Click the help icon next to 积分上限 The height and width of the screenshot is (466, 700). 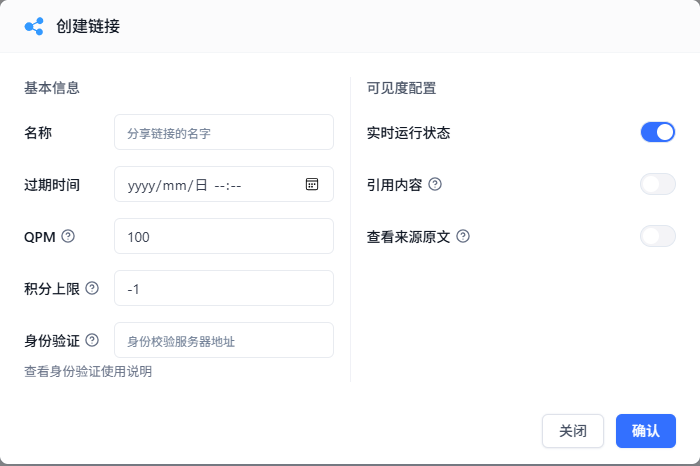(x=92, y=288)
